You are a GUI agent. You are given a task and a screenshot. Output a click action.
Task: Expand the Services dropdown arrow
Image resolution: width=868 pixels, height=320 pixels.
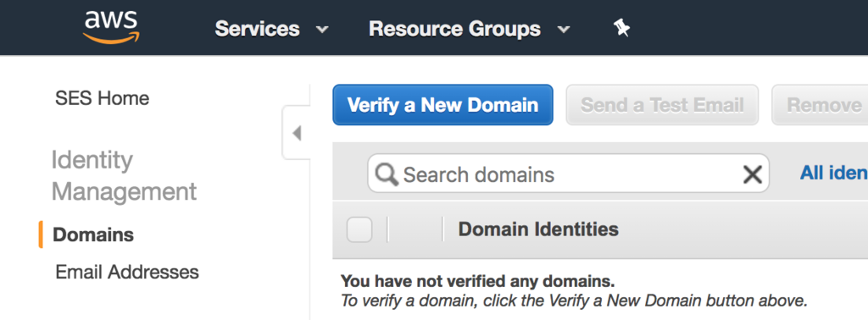321,30
